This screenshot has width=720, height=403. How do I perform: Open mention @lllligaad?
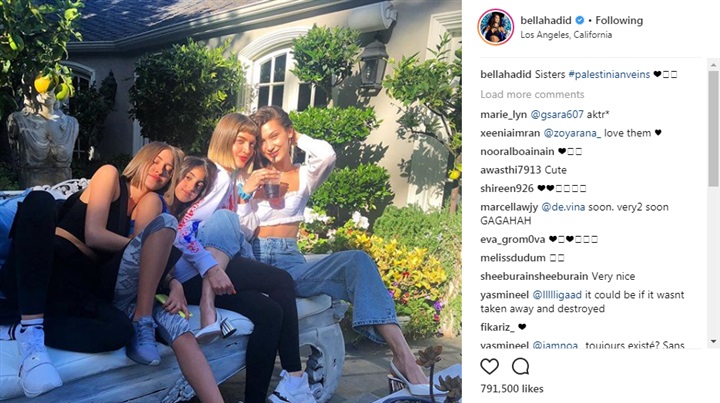[x=557, y=295]
